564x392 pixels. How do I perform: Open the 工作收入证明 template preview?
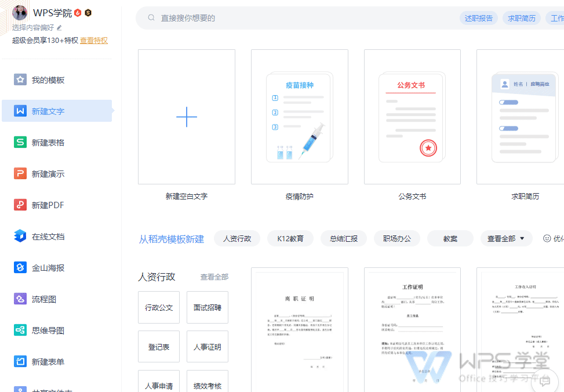point(521,330)
